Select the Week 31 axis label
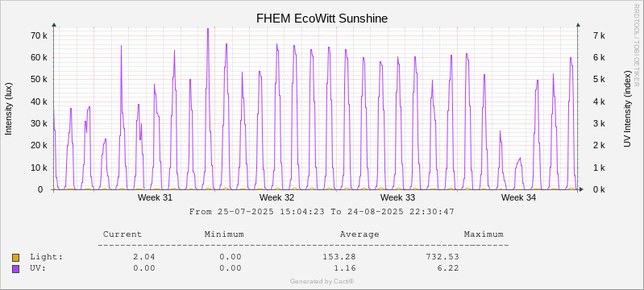 click(155, 197)
